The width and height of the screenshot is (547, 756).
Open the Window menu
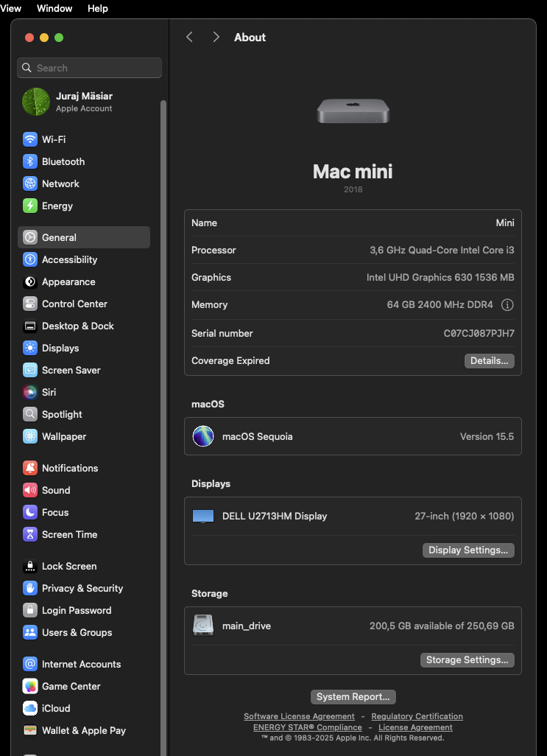54,8
